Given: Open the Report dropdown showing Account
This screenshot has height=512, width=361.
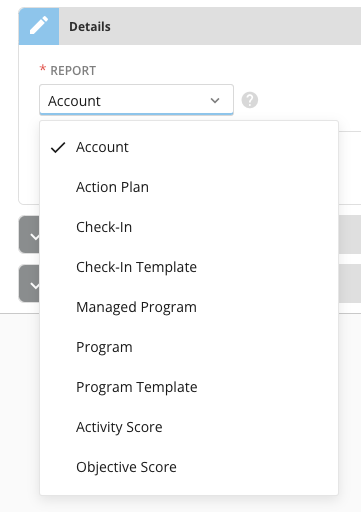Looking at the screenshot, I should 136,100.
